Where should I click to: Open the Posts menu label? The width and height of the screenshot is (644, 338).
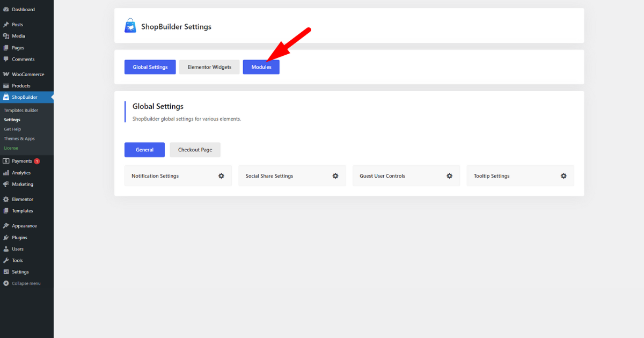point(17,25)
